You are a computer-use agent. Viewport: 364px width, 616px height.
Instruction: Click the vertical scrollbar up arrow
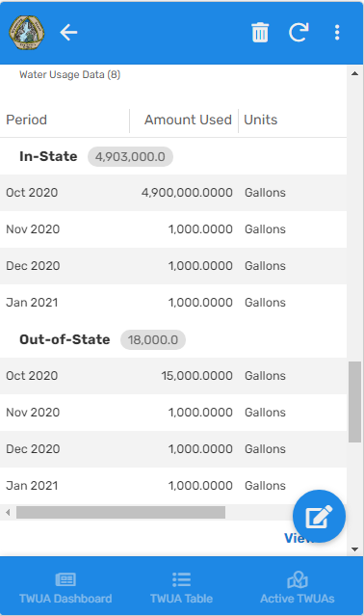(355, 73)
